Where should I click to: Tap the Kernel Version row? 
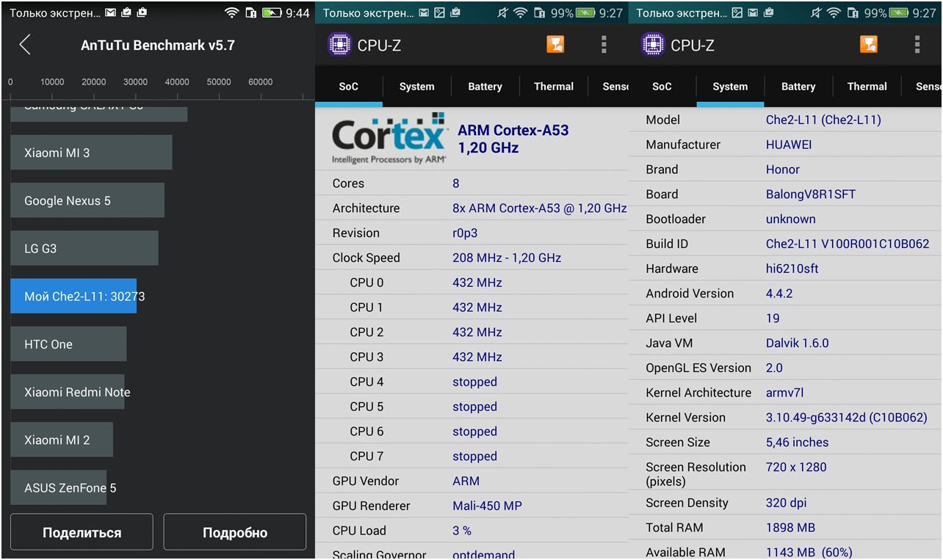coord(785,418)
